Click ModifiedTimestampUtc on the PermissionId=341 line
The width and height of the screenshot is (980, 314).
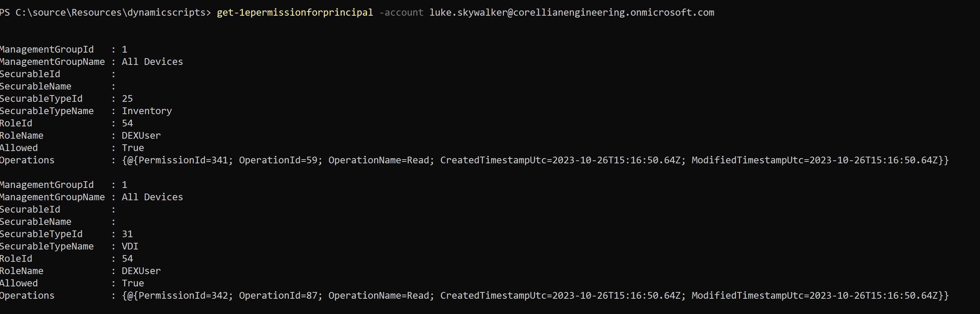coord(747,160)
